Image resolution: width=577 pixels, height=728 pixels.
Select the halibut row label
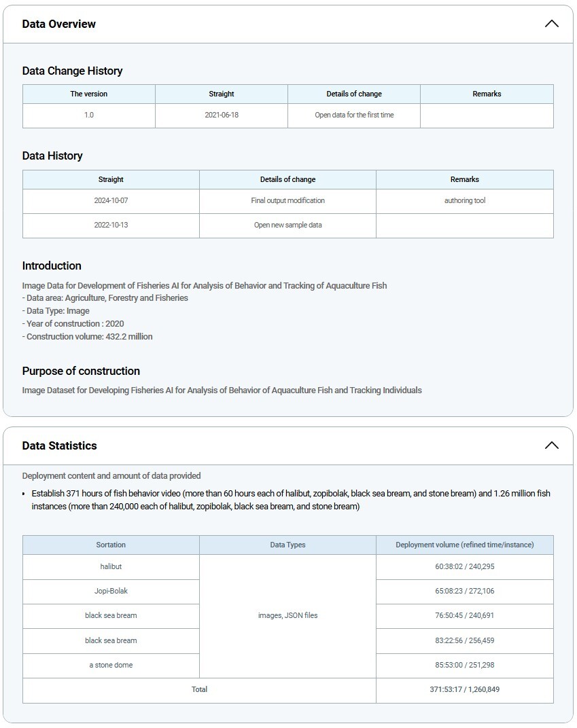click(111, 566)
